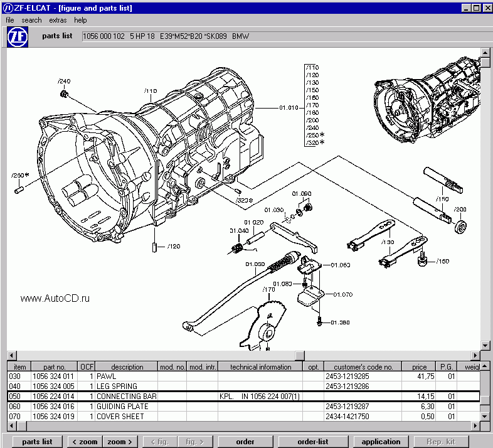Click technical info 'KPL. IN 1056 224 007(1)'

point(260,397)
